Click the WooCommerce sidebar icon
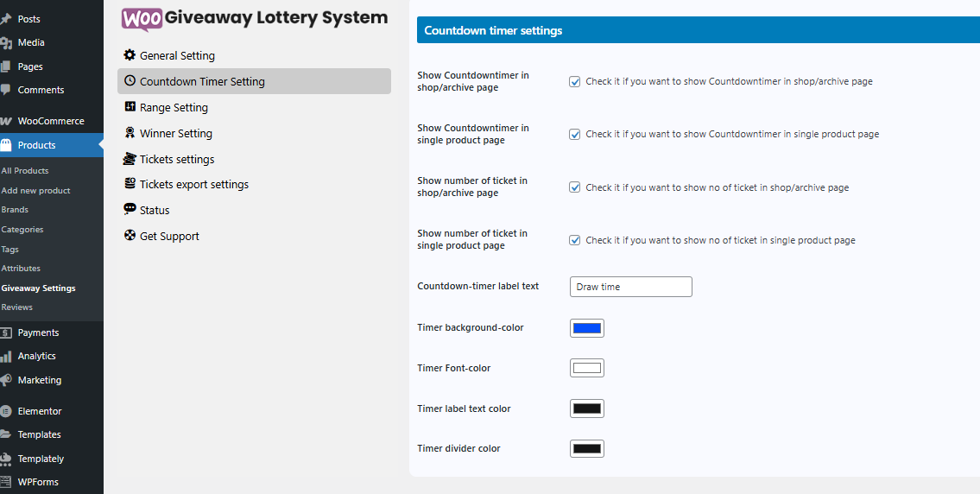The width and height of the screenshot is (980, 494). coord(6,121)
